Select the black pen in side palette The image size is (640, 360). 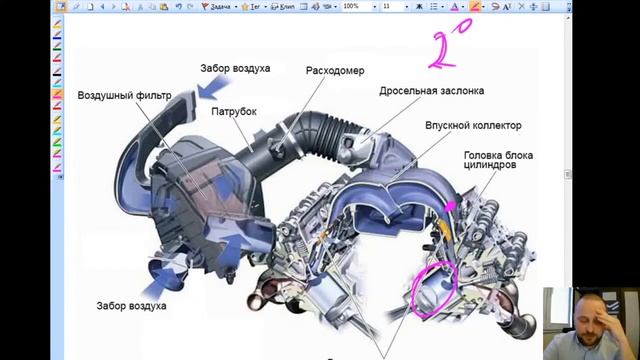click(x=57, y=71)
